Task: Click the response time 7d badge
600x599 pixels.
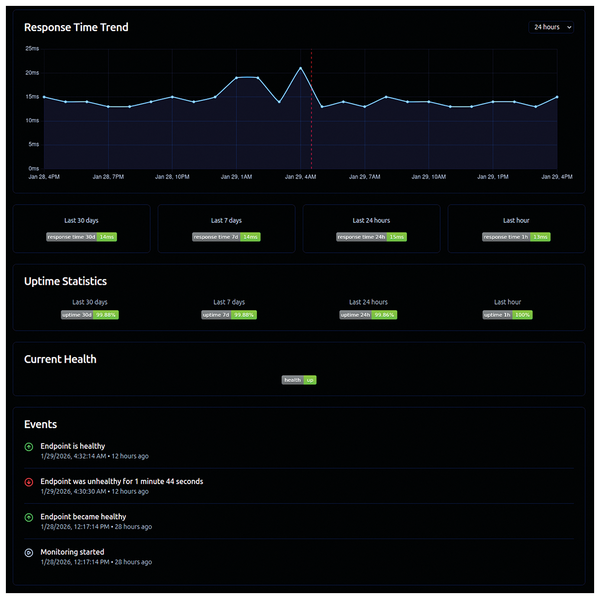Action: pyautogui.click(x=226, y=237)
